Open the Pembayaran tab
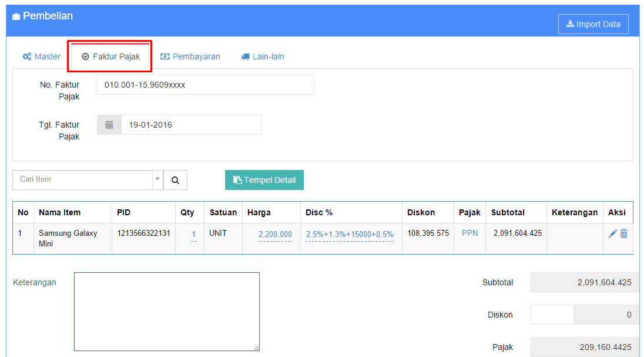This screenshot has width=644, height=357. pos(190,56)
